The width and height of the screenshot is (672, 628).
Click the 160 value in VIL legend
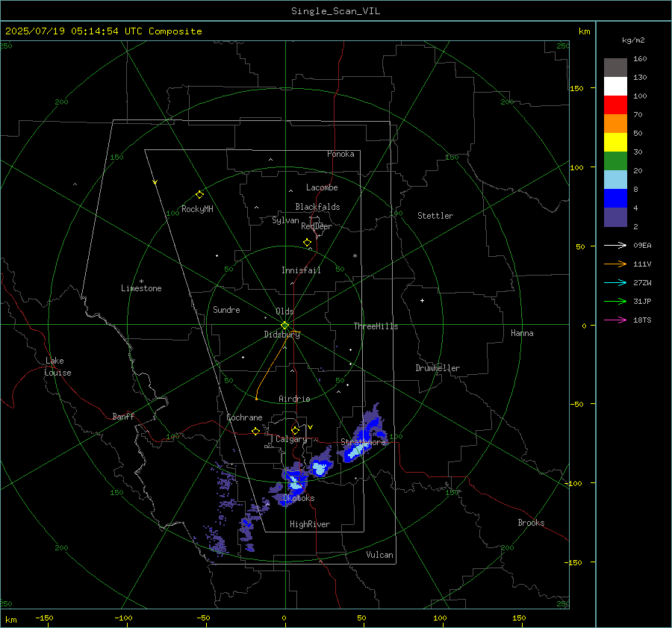point(640,59)
